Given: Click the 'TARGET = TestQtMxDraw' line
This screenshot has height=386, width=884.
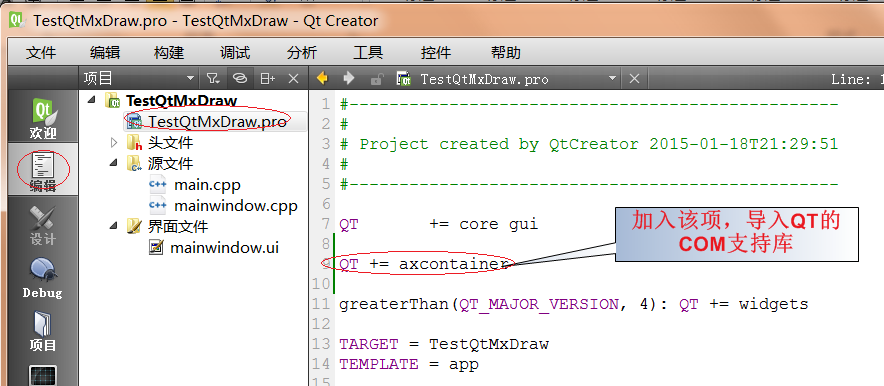Looking at the screenshot, I should pyautogui.click(x=444, y=344).
